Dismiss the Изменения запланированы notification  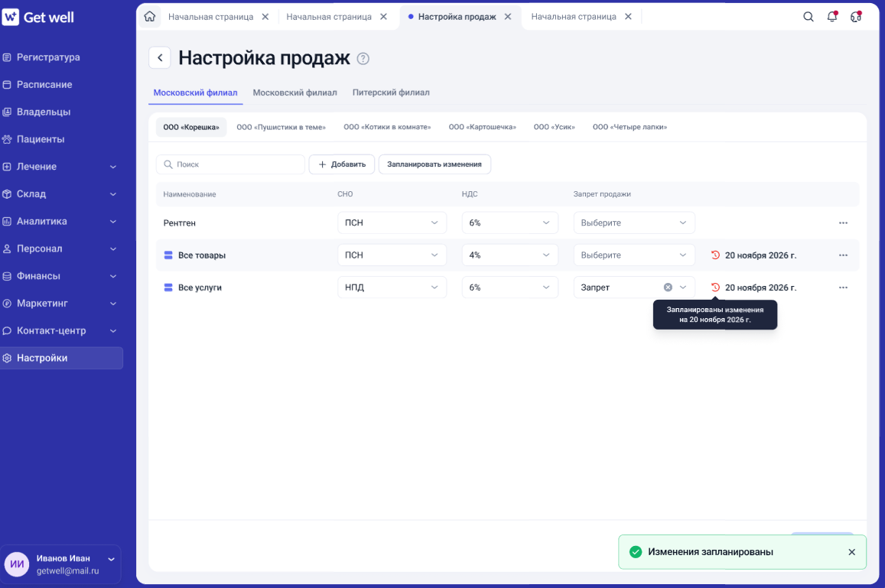click(x=851, y=552)
